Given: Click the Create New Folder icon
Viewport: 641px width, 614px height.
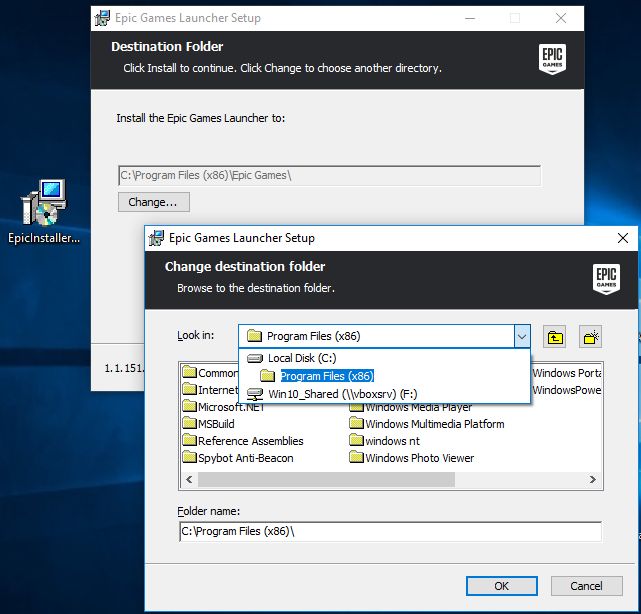Looking at the screenshot, I should tap(590, 337).
